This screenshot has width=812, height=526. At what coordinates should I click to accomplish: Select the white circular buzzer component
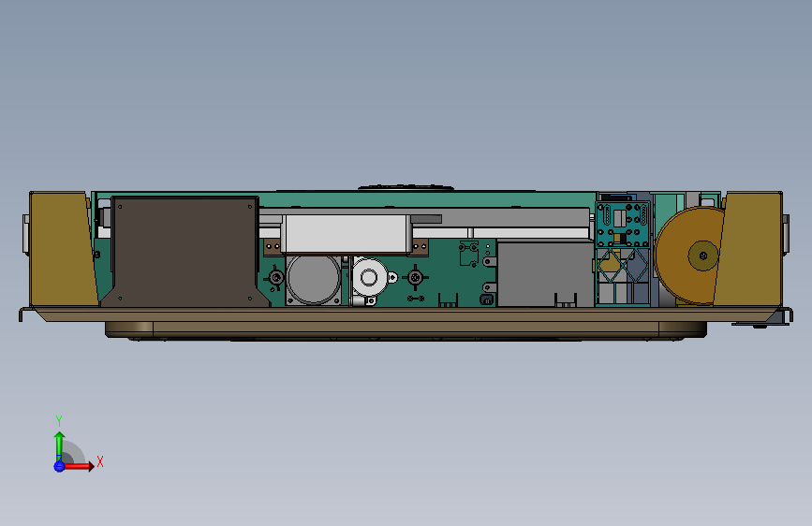click(369, 277)
